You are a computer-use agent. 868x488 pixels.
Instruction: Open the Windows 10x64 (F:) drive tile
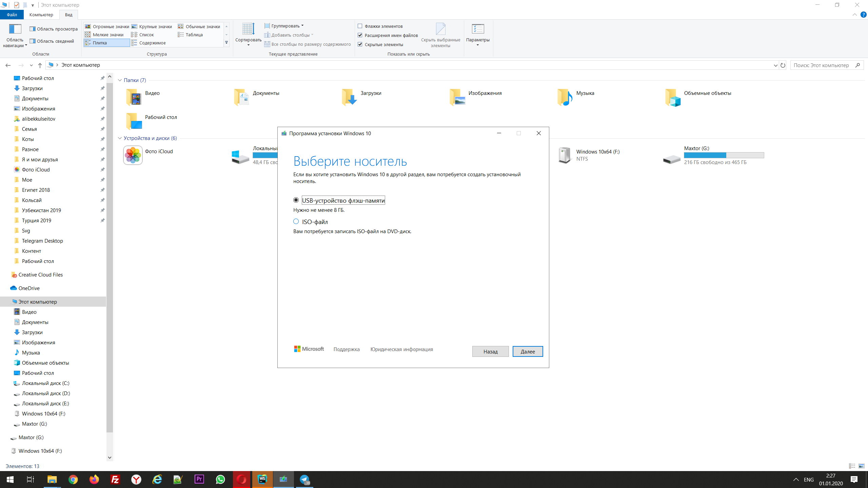(589, 155)
